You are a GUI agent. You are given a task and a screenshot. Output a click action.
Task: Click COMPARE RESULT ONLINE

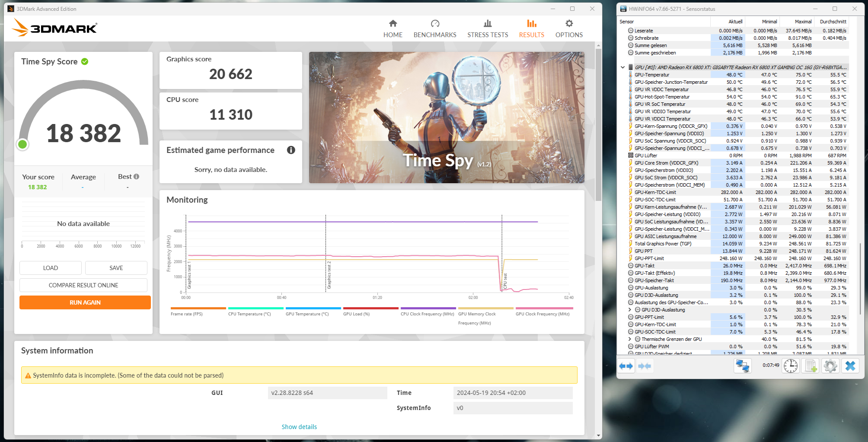pos(83,285)
